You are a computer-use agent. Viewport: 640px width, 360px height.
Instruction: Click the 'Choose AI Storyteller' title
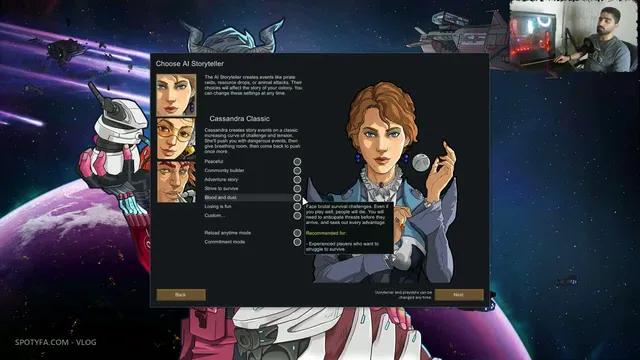click(x=190, y=64)
